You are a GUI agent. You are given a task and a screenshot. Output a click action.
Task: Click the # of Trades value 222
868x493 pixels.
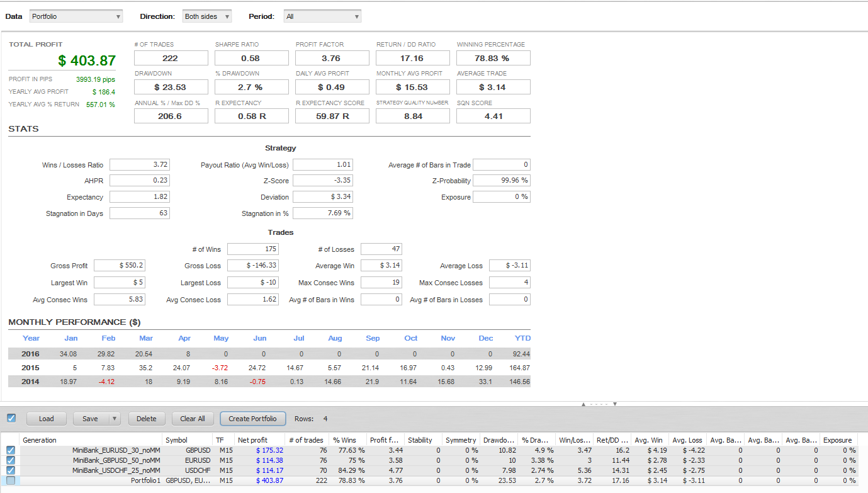coord(171,58)
